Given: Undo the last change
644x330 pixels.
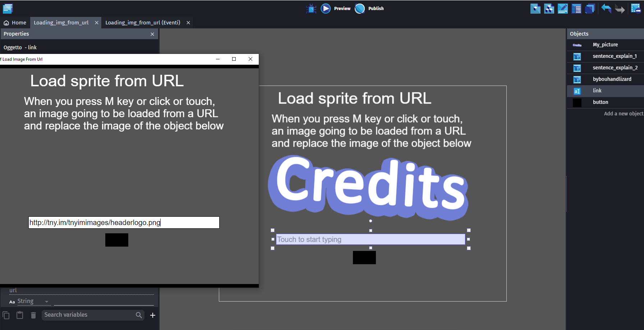Looking at the screenshot, I should coord(606,8).
